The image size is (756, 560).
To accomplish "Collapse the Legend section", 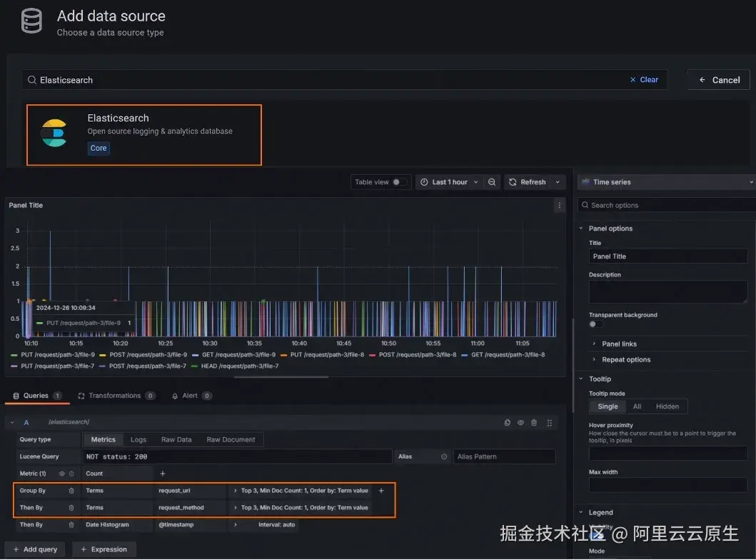I will (581, 512).
